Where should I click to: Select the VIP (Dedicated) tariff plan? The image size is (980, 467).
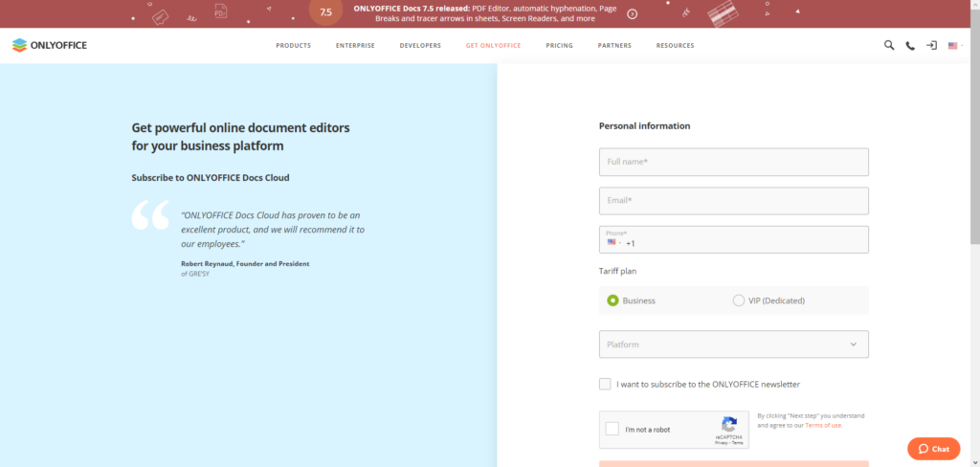(739, 300)
